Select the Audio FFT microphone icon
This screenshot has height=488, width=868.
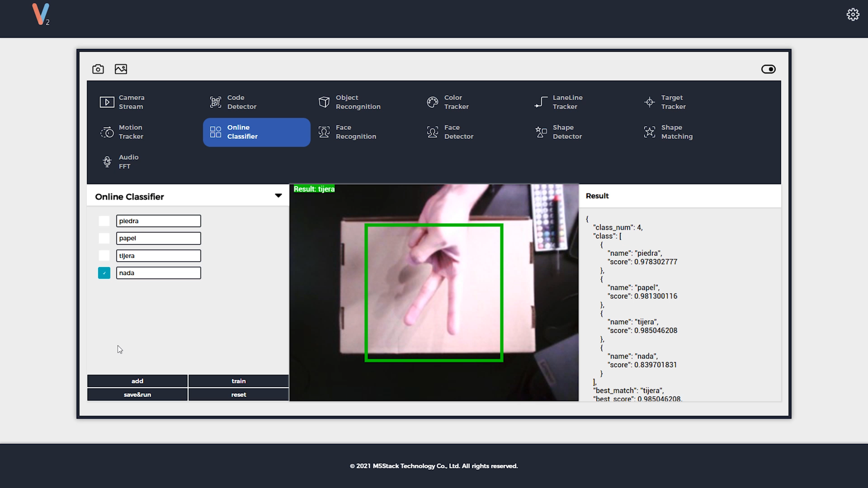point(107,162)
